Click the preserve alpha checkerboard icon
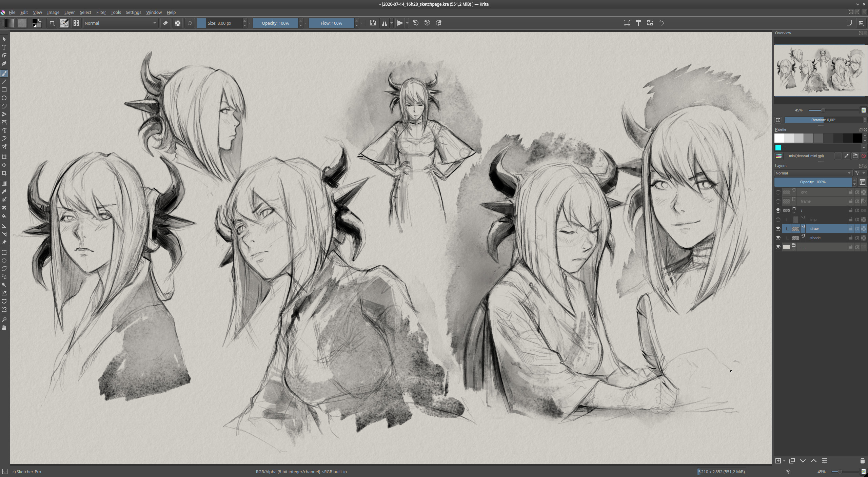 [x=178, y=23]
